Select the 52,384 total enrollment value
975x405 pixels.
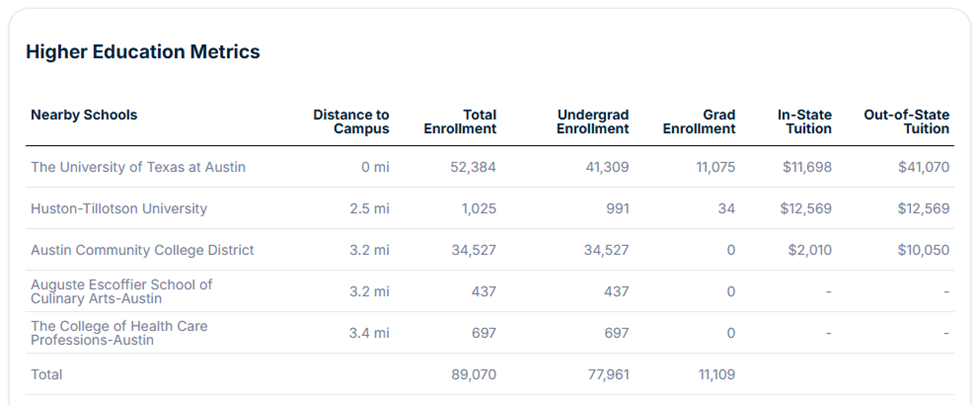click(473, 167)
